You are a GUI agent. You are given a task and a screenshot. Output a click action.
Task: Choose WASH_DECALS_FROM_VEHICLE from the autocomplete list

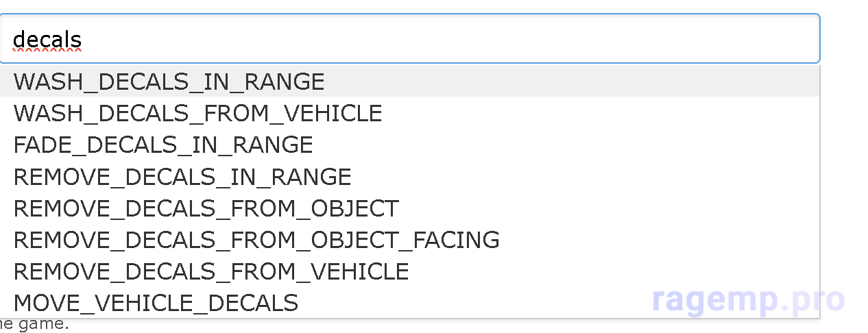(197, 113)
